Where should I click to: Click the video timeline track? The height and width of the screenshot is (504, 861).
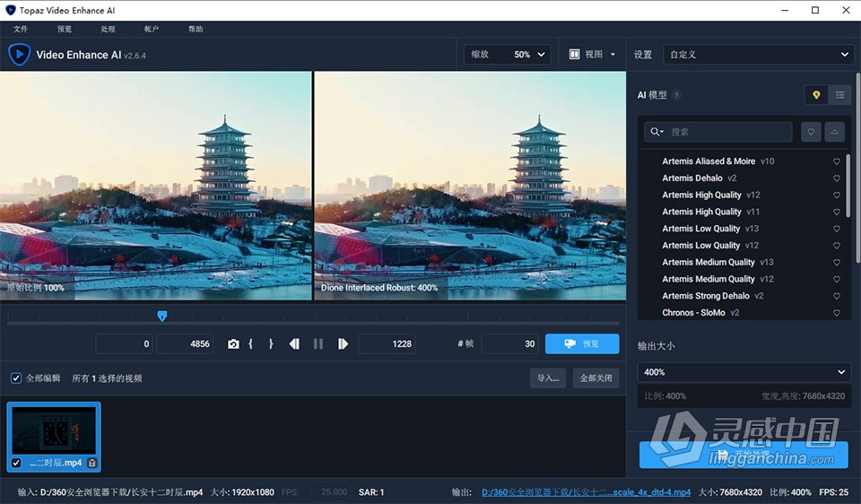[313, 324]
